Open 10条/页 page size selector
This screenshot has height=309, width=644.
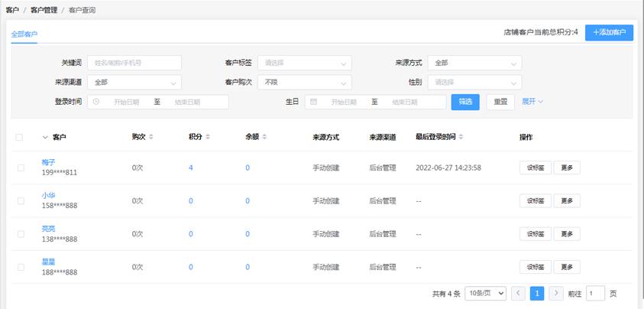coord(485,294)
